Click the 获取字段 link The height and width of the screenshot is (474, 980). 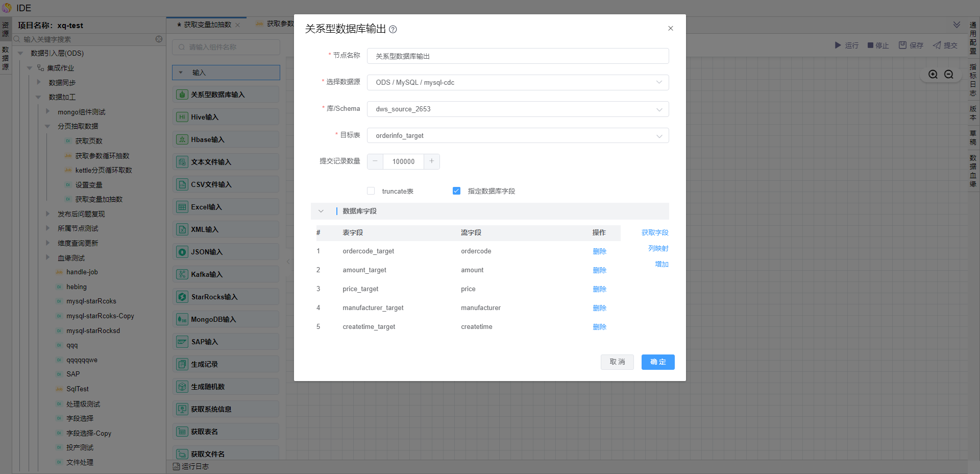(x=654, y=233)
